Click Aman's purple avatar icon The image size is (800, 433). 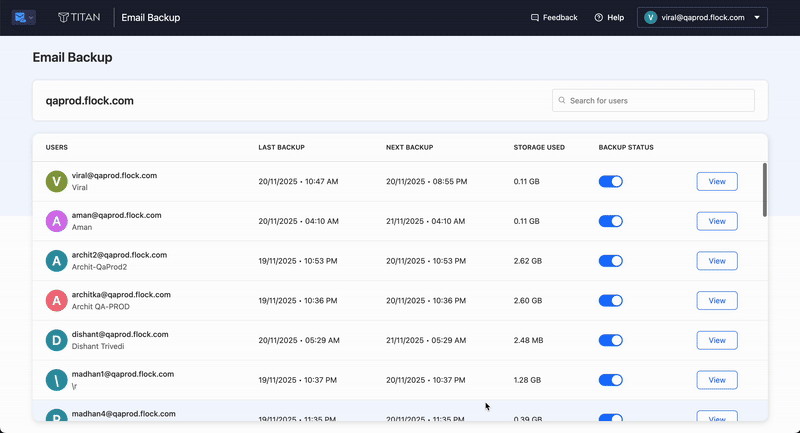tap(57, 221)
